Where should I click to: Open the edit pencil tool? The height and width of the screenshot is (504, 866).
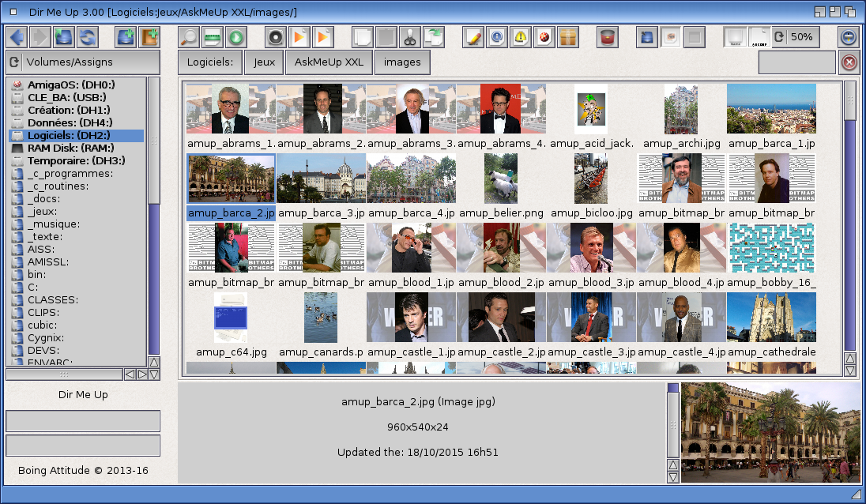coord(473,36)
